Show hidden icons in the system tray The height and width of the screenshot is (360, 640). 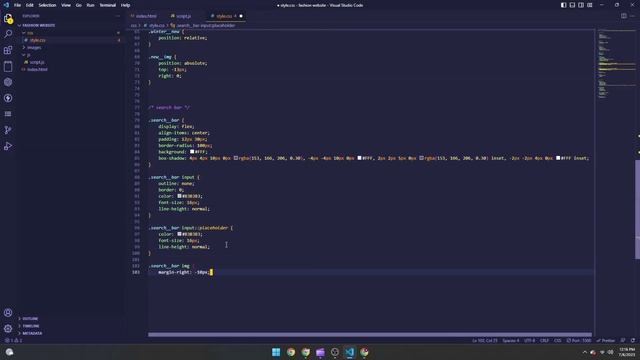point(584,352)
